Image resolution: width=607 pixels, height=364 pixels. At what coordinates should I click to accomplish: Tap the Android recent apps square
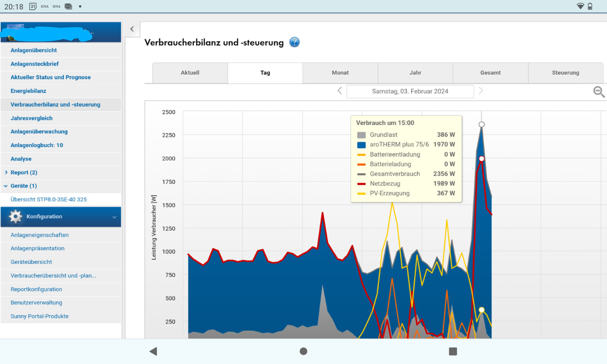(453, 351)
